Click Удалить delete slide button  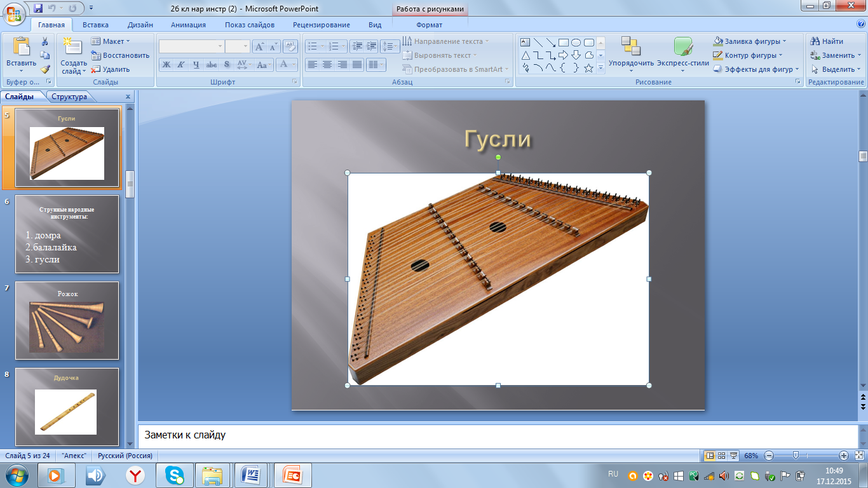111,69
